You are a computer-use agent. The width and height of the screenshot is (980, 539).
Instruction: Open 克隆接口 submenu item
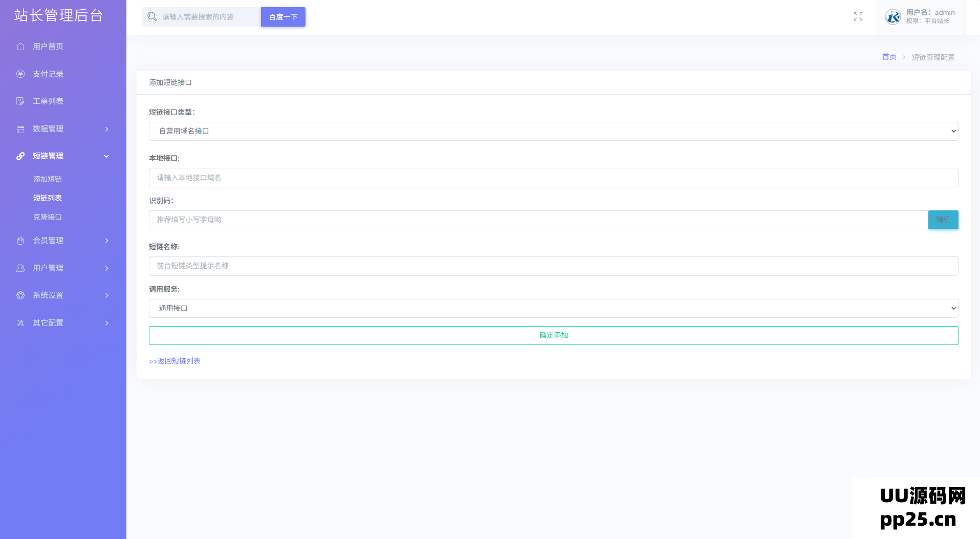48,217
